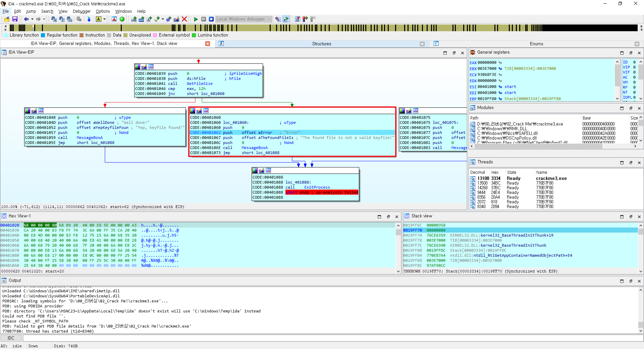Click the IDC command input field
The height and width of the screenshot is (349, 644).
[x=333, y=338]
